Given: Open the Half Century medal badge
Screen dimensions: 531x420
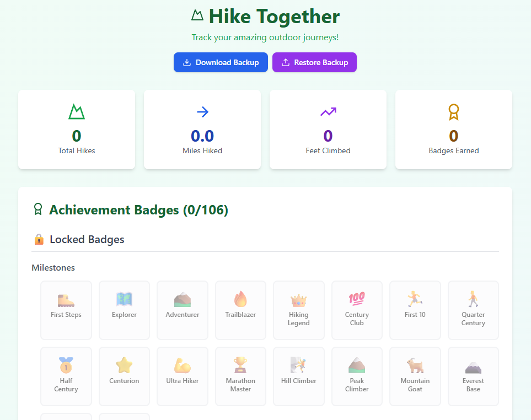Looking at the screenshot, I should 66,376.
